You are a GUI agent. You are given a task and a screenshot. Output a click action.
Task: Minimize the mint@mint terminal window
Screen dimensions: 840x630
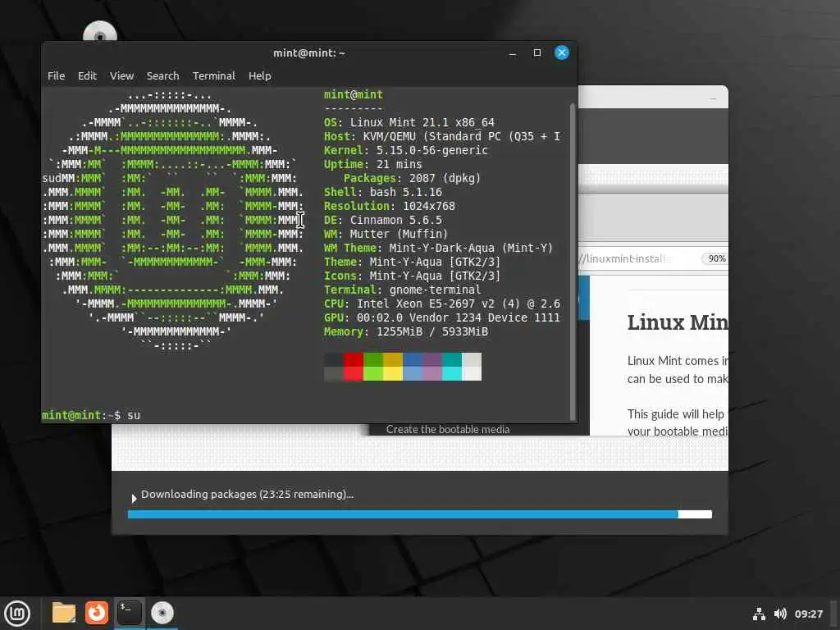pyautogui.click(x=513, y=53)
